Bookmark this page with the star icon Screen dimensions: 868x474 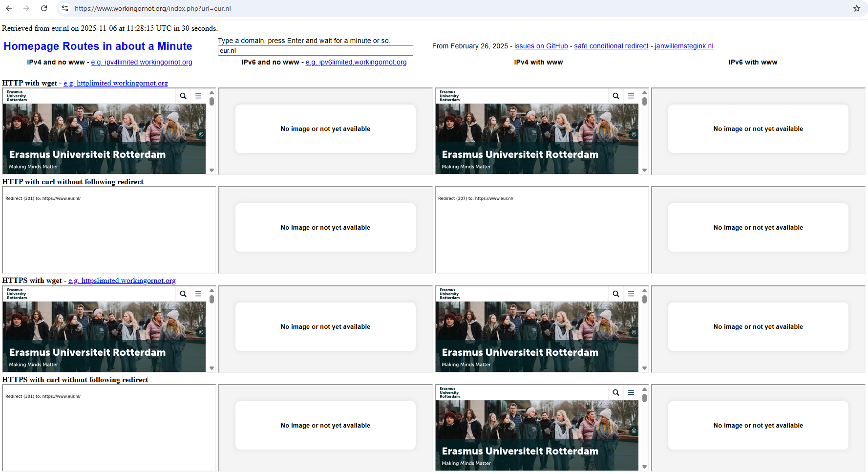click(x=856, y=8)
